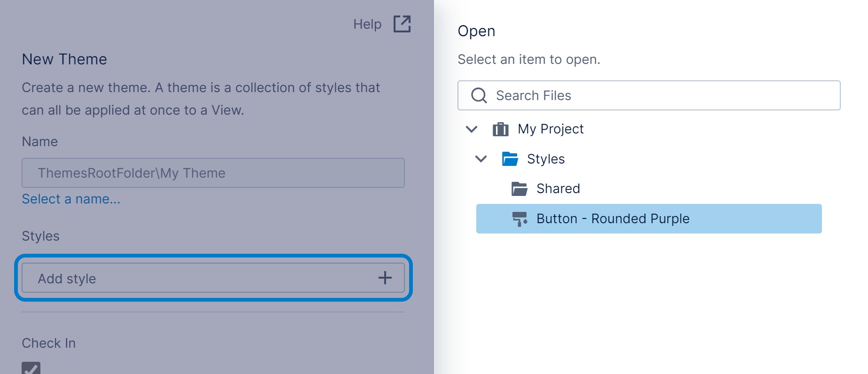Click the paint roller icon for Button style
The width and height of the screenshot is (868, 374).
[519, 219]
